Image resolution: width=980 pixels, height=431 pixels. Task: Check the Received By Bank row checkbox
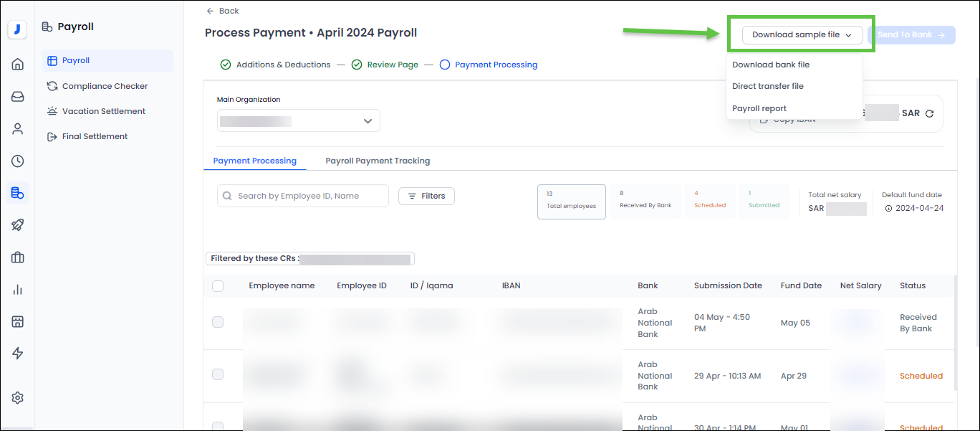[x=218, y=323]
